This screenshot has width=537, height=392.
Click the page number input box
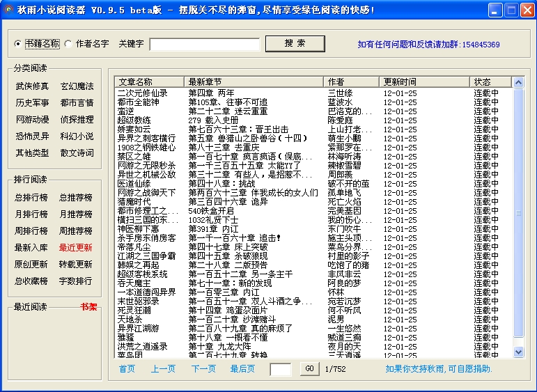pyautogui.click(x=280, y=370)
